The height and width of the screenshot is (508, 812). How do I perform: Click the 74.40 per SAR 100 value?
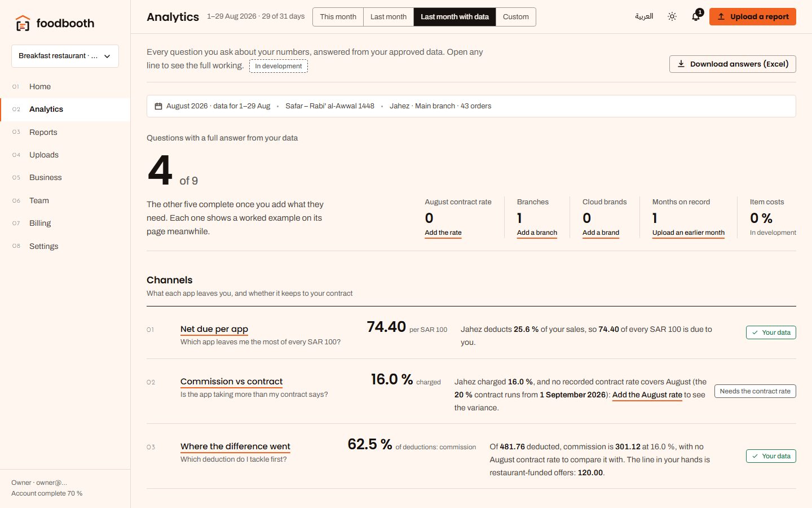[407, 327]
